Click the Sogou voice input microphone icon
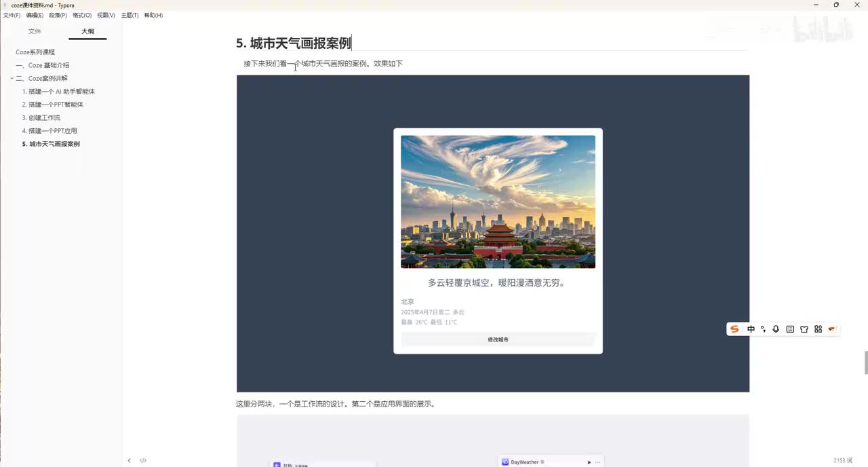 (776, 329)
